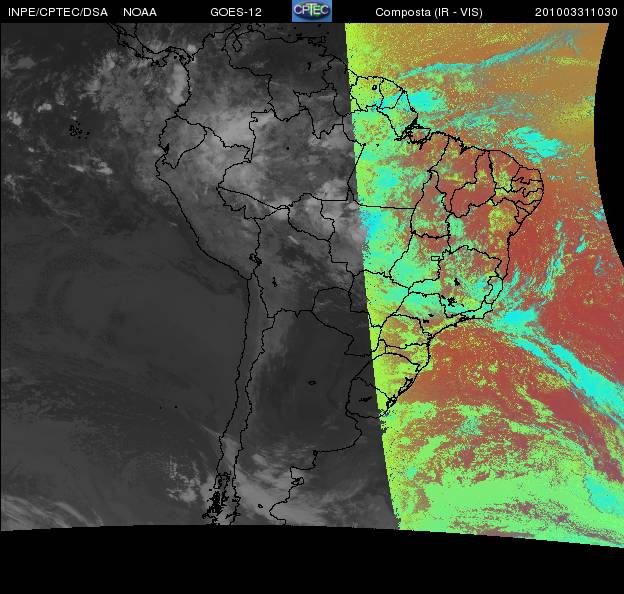The width and height of the screenshot is (624, 594).
Task: Click the 201003311030 timestamp
Action: coord(576,12)
